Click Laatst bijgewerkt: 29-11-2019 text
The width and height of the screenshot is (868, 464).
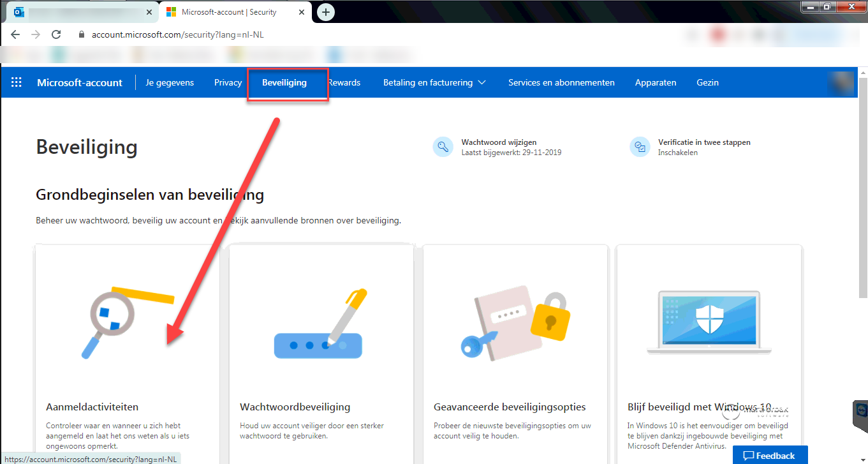coord(511,153)
